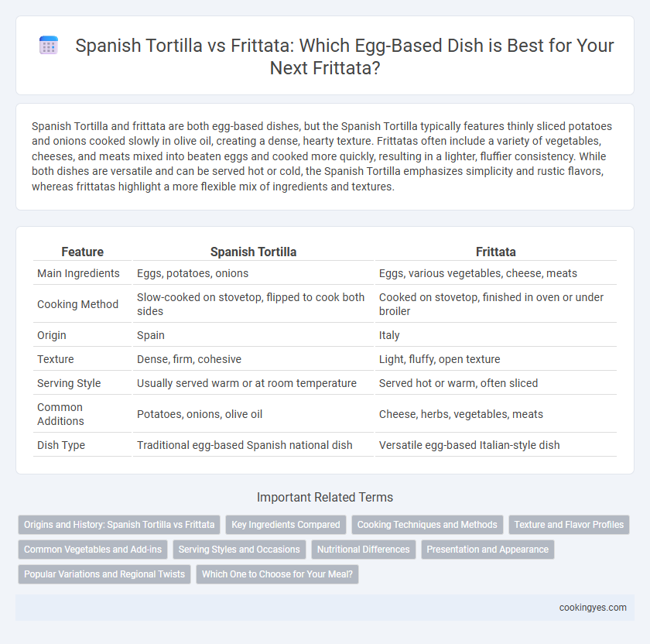Select 'Popular Variations and Regional Twists' tag
Image resolution: width=650 pixels, height=644 pixels.
click(x=104, y=574)
